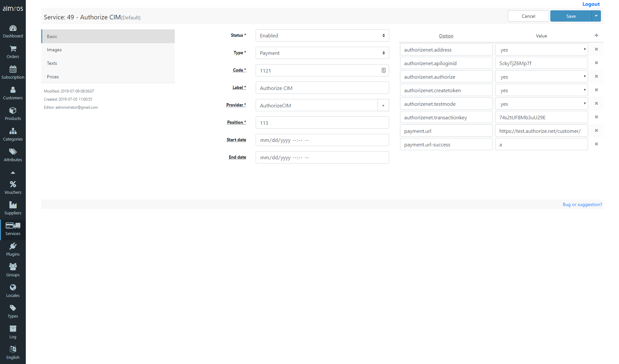Open Log section

point(13,332)
